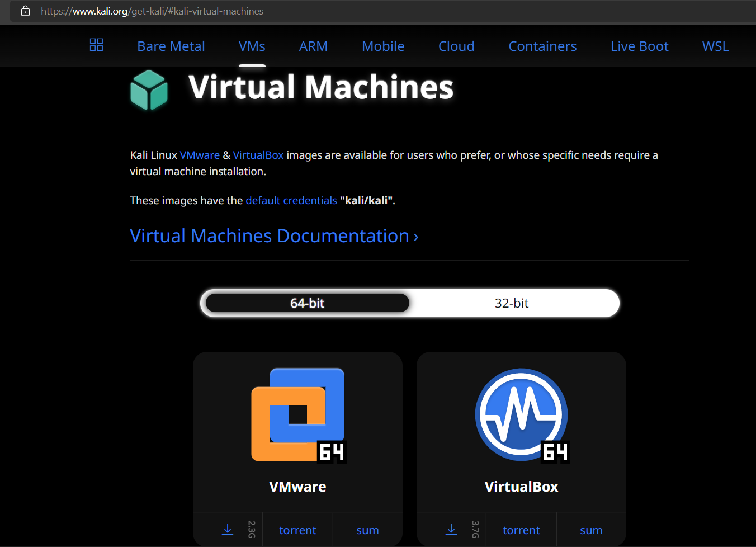
Task: Download the VirtualBox image via arrow icon
Action: pos(451,529)
